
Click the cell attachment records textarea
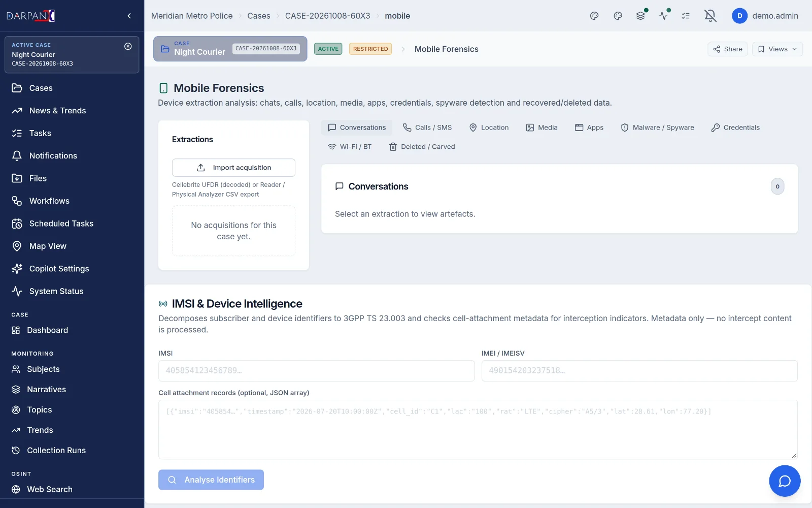tap(478, 430)
